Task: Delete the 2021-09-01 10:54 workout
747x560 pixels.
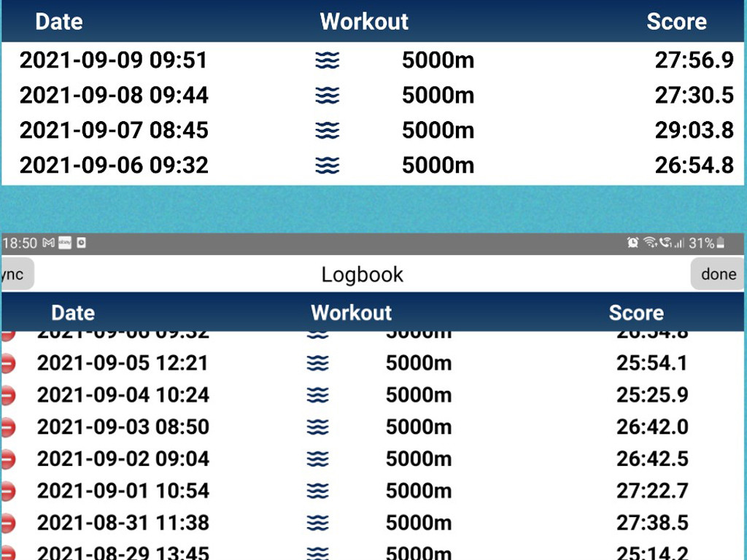Action: click(x=7, y=491)
